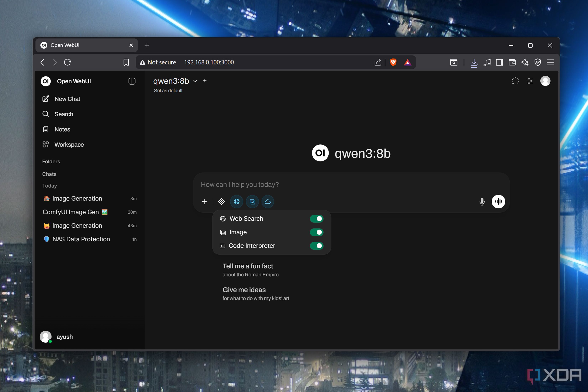Turn off the Code Interpreter toggle
This screenshot has width=588, height=392.
[316, 246]
